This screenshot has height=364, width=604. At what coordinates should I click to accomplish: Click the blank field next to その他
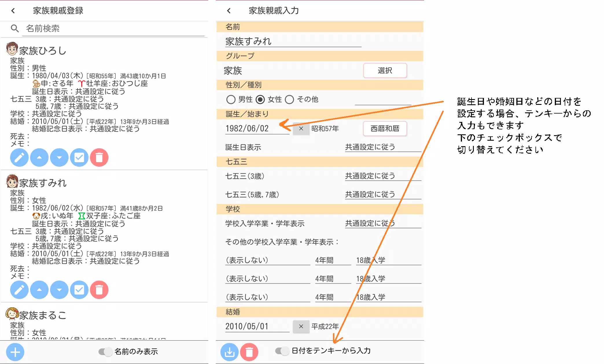pos(383,99)
